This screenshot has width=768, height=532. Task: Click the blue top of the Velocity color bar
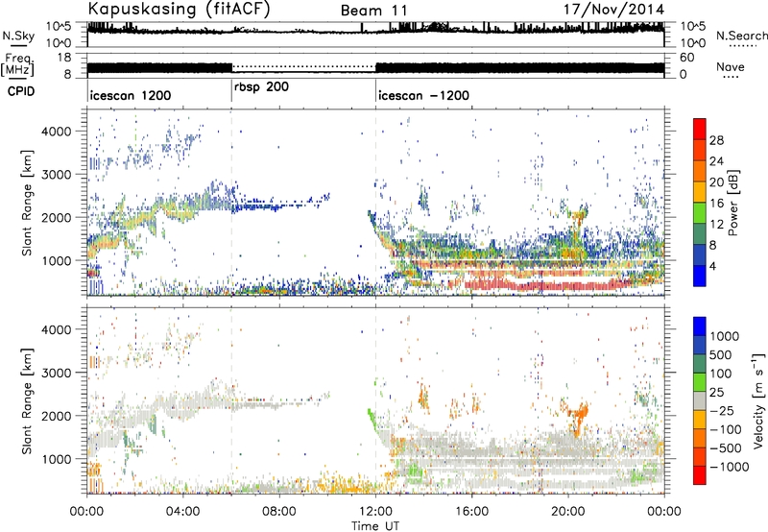[700, 326]
